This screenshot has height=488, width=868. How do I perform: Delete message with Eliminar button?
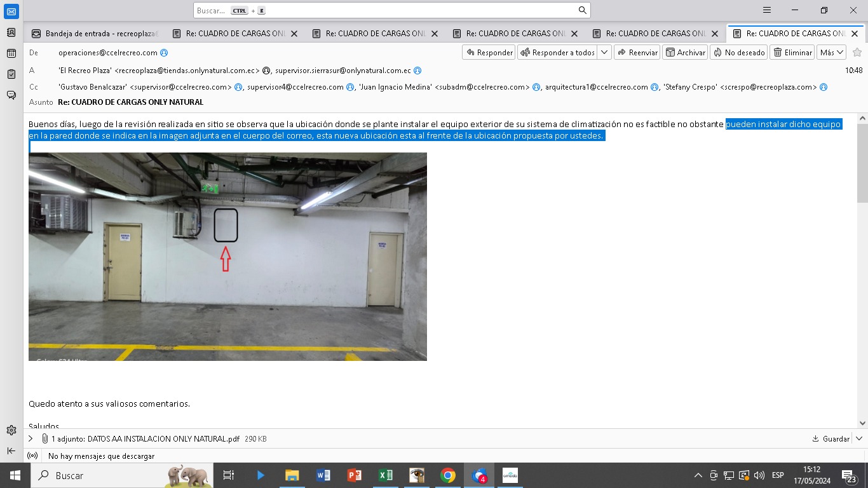(x=792, y=53)
